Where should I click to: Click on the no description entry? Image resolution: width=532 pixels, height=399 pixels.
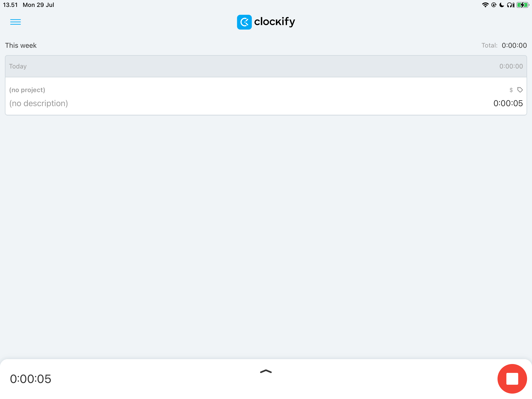(x=38, y=103)
